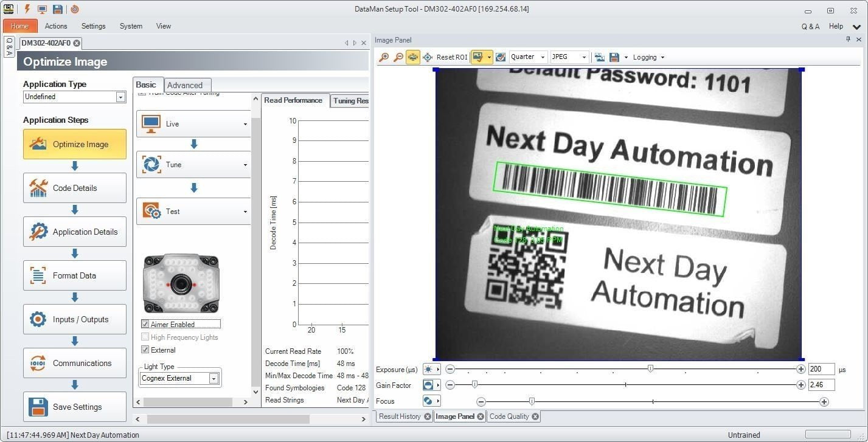
Task: Close the DM302-402AF0 document tab
Action: point(77,43)
